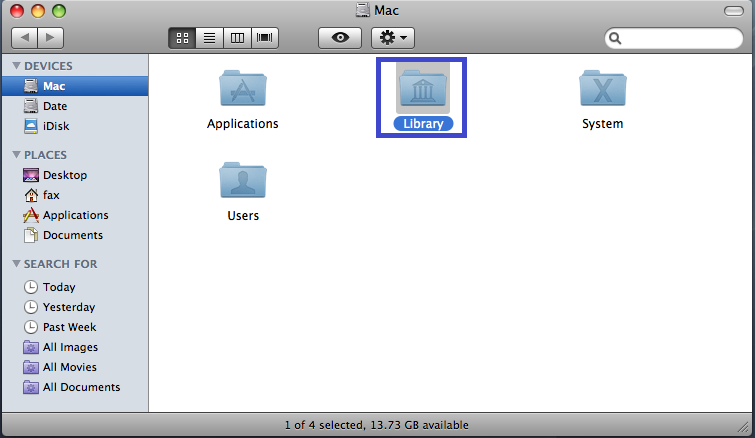The width and height of the screenshot is (755, 438).
Task: Select Mac drive in sidebar
Action: point(75,86)
